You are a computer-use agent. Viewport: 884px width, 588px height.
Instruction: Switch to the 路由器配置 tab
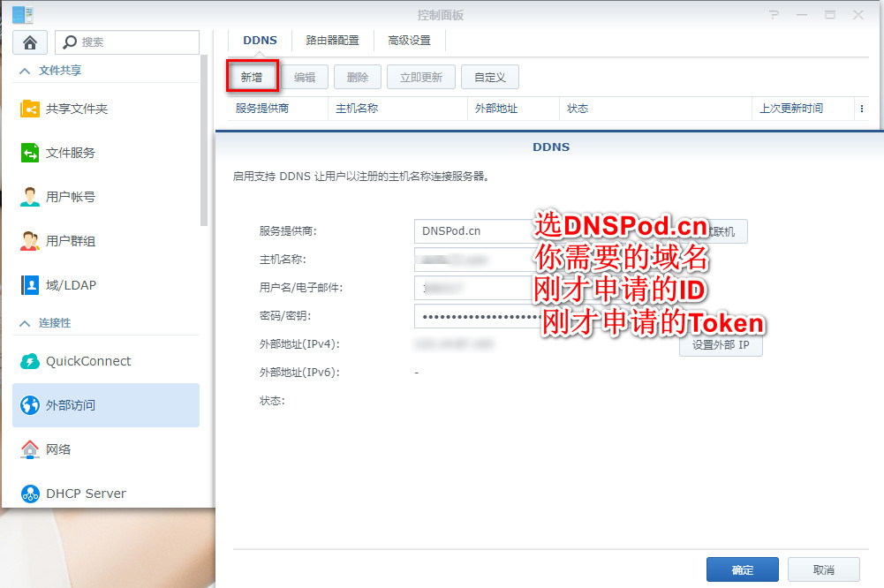pyautogui.click(x=333, y=41)
